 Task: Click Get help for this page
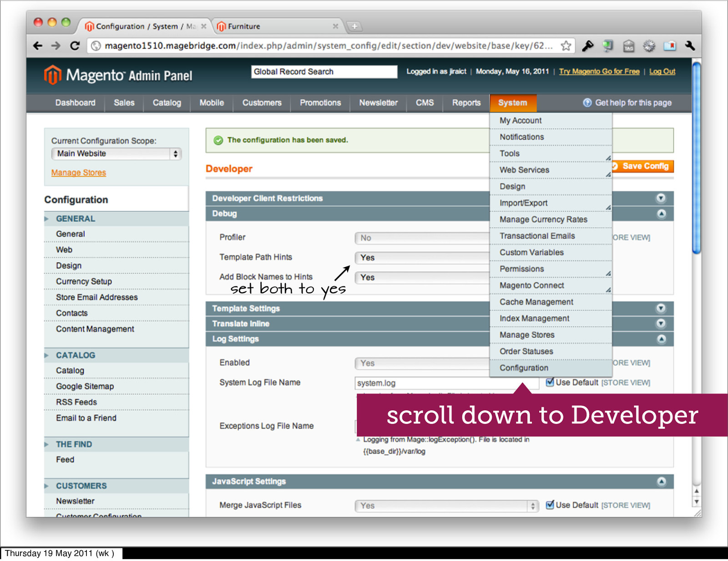click(x=633, y=103)
